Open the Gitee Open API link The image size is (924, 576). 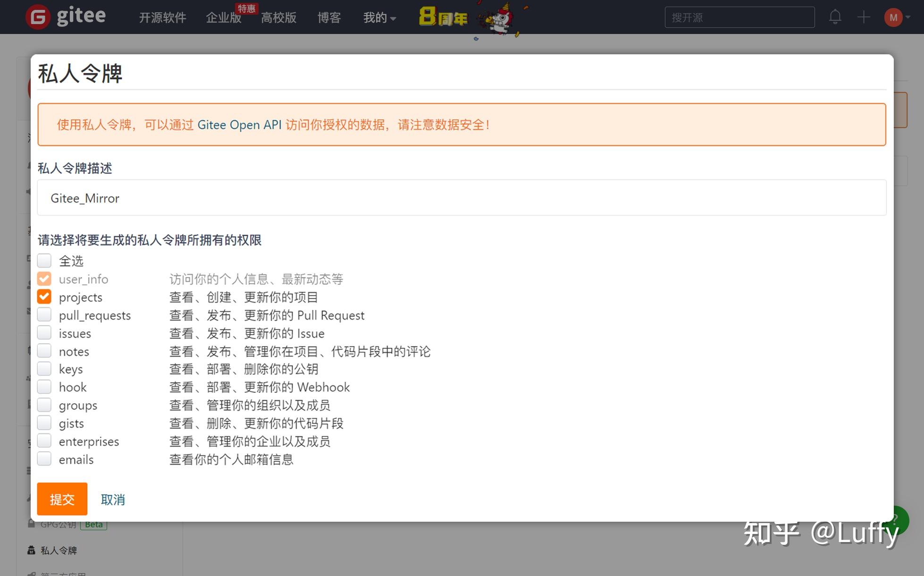tap(240, 125)
